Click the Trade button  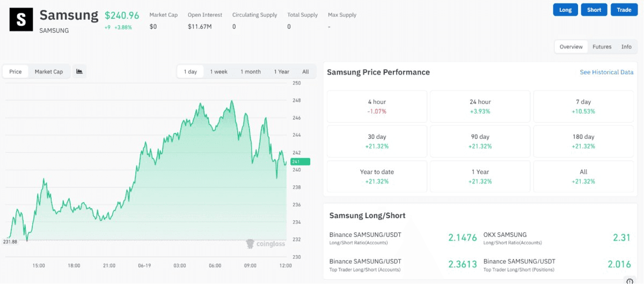click(x=624, y=10)
